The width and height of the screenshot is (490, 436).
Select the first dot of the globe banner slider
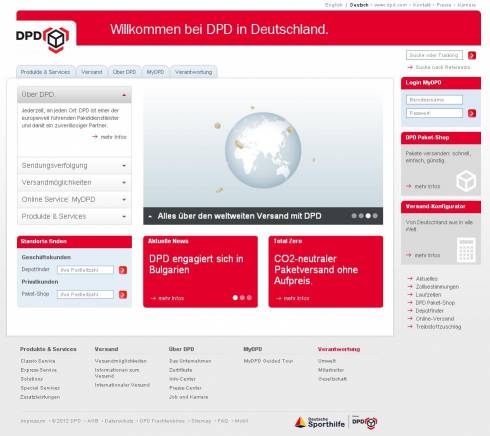click(x=354, y=216)
